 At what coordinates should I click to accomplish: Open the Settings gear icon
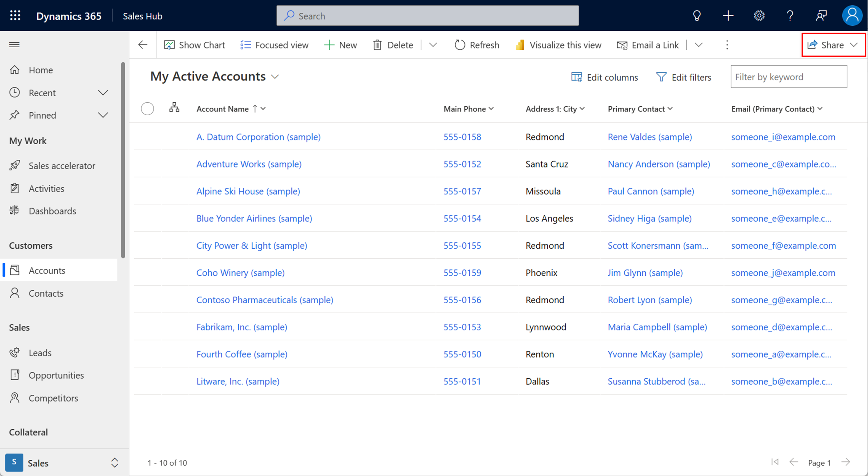click(759, 15)
